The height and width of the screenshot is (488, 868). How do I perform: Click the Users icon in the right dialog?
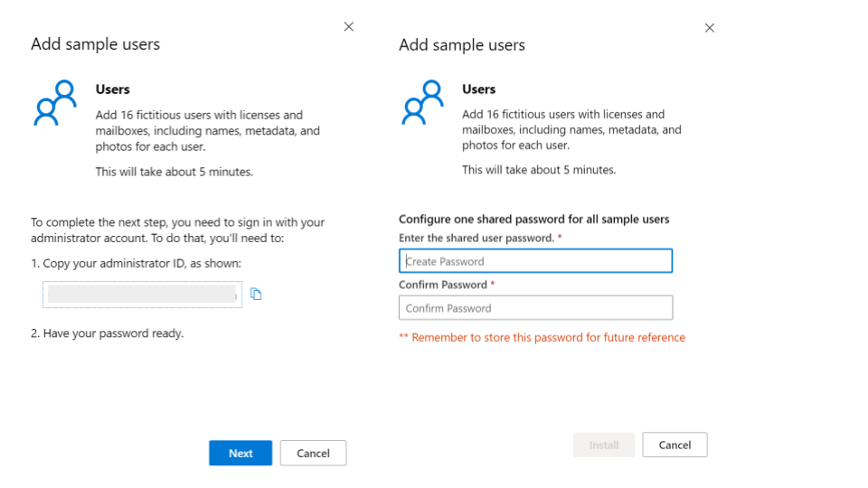421,102
